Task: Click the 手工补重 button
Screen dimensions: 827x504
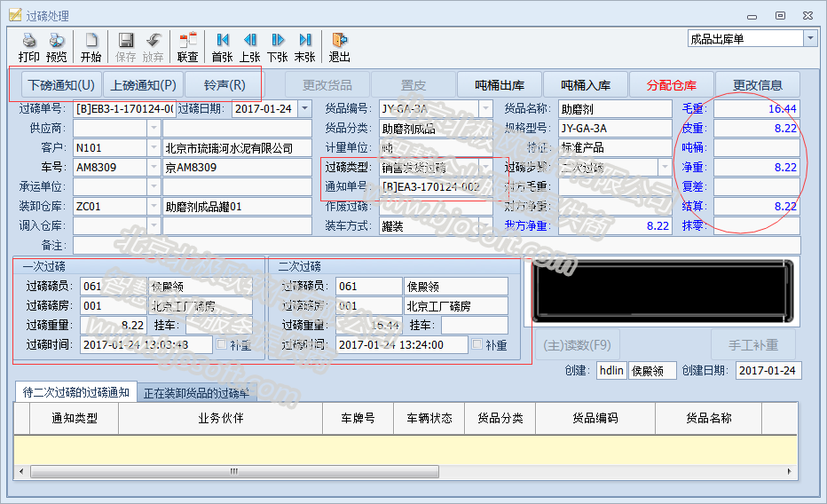Action: click(x=753, y=345)
